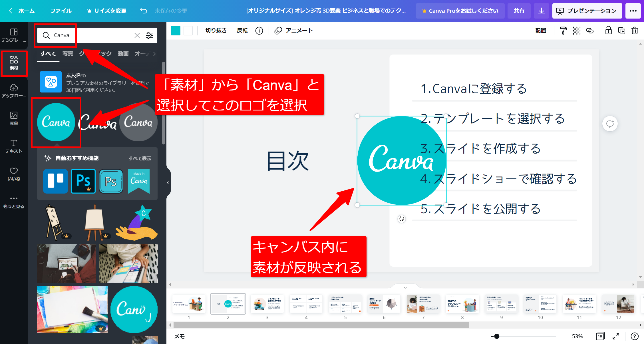644x344 pixels.
Task: Click the 素材Pro promotion banner
Action: pyautogui.click(x=97, y=82)
